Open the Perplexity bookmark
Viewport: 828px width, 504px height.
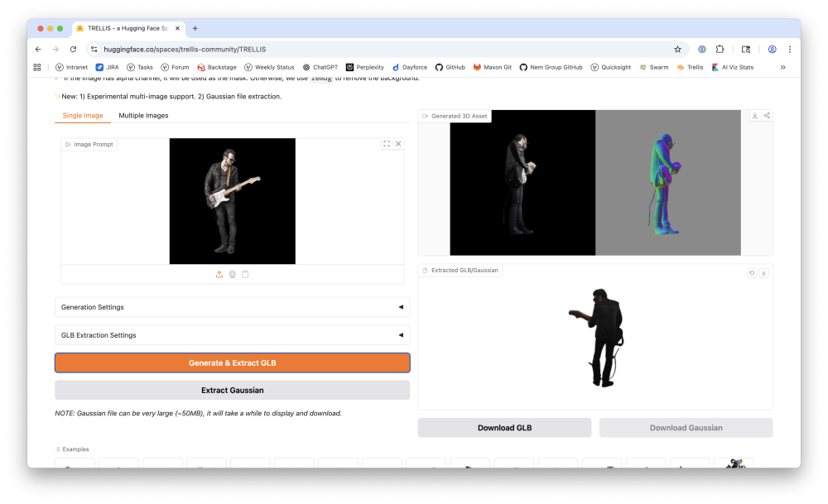[x=365, y=67]
